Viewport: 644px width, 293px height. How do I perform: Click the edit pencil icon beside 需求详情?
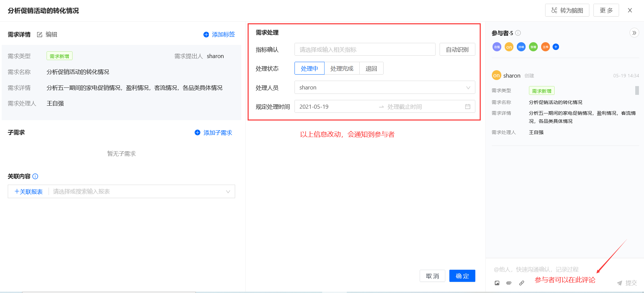(39, 34)
